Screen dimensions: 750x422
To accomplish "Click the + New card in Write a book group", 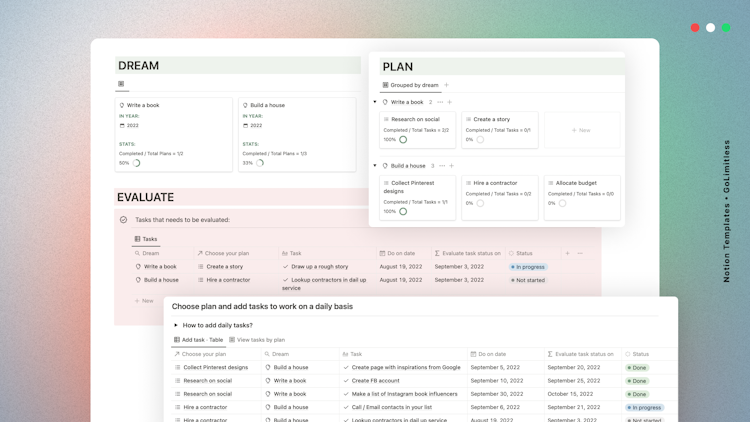I will pos(582,130).
